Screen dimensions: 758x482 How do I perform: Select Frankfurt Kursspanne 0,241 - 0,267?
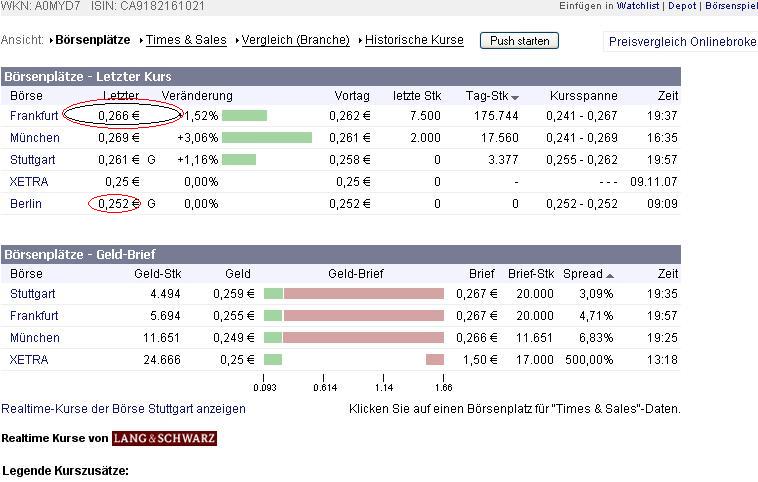582,116
